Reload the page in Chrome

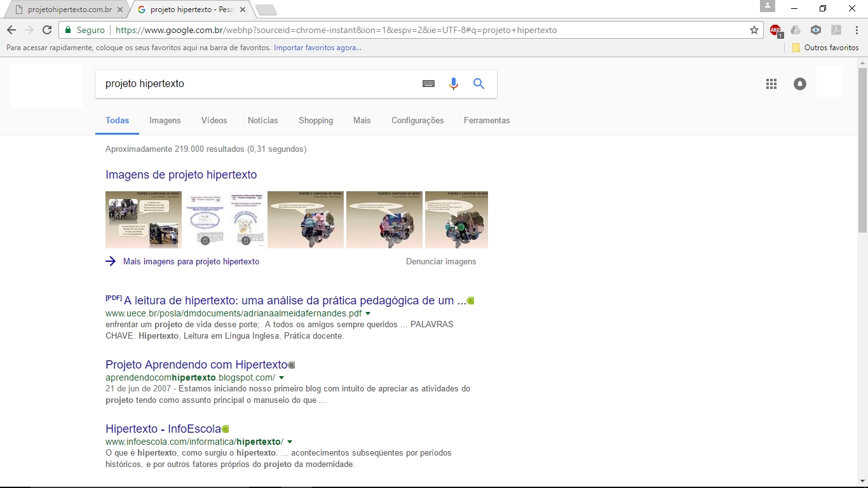[x=47, y=30]
